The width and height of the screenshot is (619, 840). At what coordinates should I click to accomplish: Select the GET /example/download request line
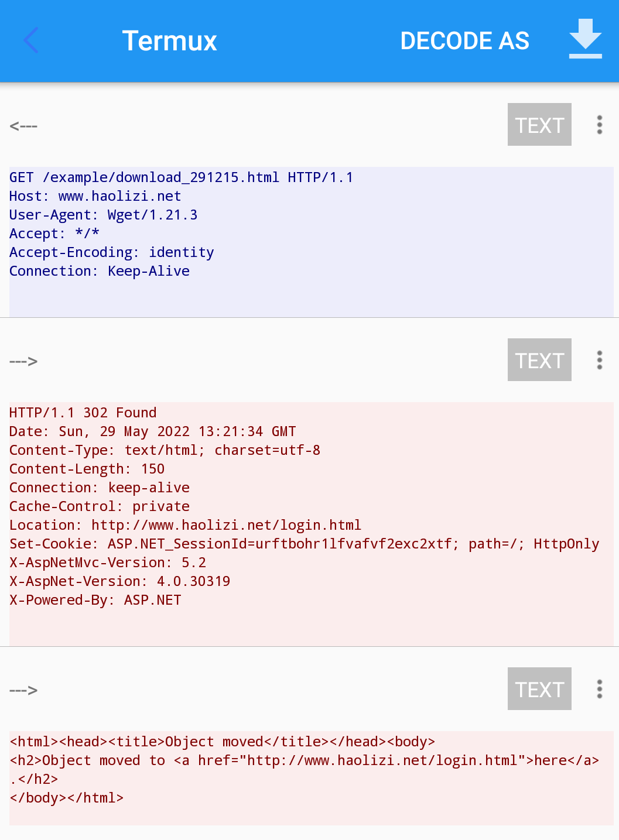pos(181,177)
